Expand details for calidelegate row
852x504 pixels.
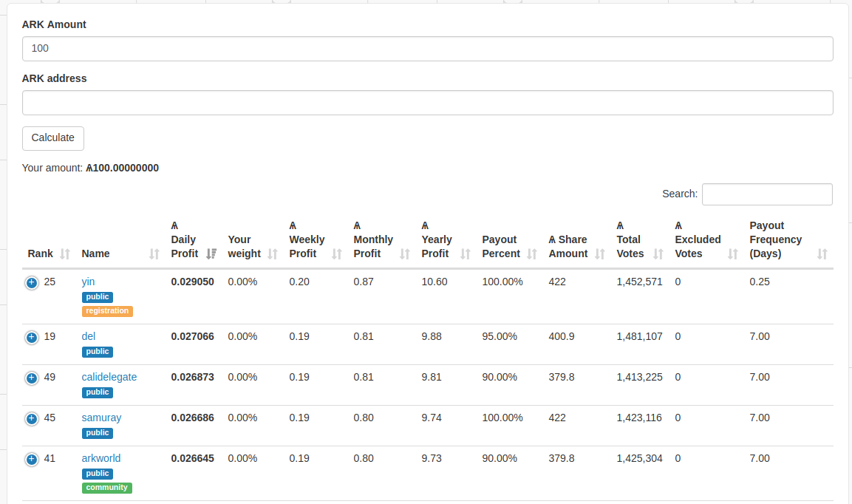point(32,378)
